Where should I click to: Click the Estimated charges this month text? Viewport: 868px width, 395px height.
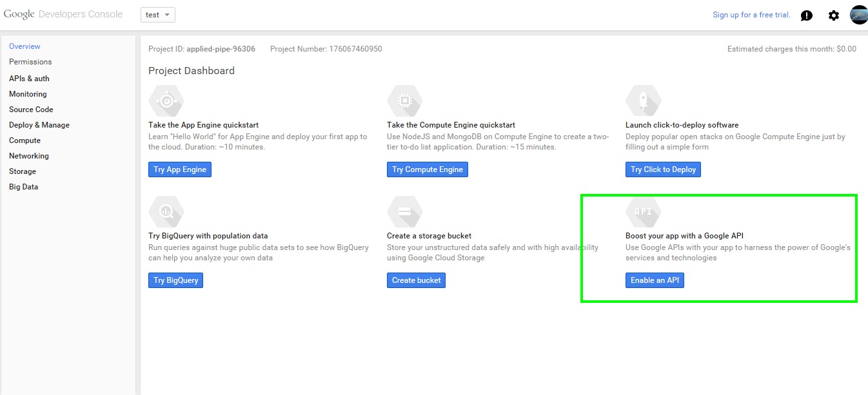792,49
